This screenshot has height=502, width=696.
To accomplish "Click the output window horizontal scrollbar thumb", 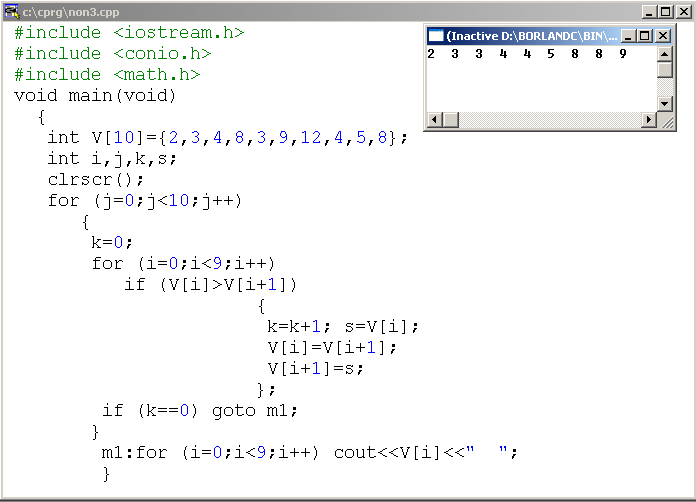I will pyautogui.click(x=451, y=120).
